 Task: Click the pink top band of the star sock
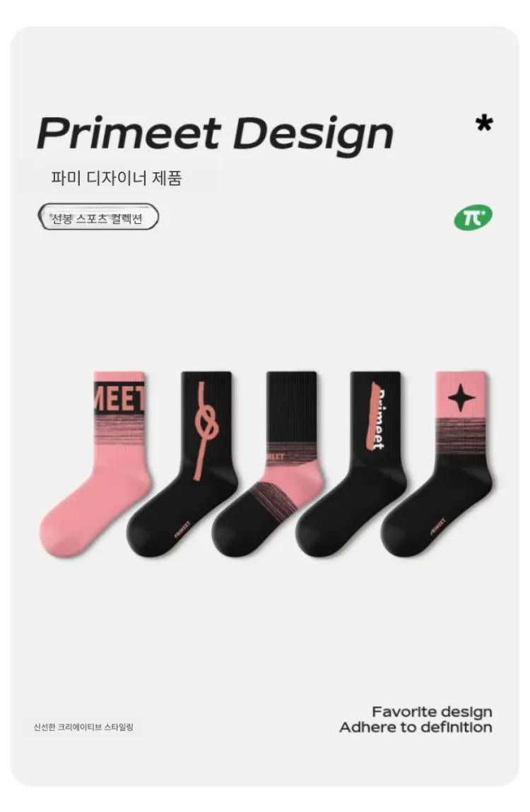point(461,393)
